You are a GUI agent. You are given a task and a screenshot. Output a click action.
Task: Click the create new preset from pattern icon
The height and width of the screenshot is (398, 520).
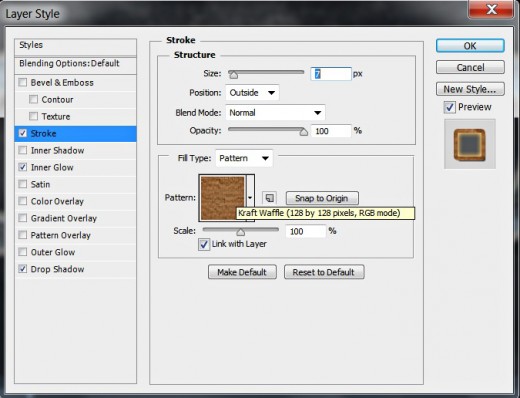[269, 198]
